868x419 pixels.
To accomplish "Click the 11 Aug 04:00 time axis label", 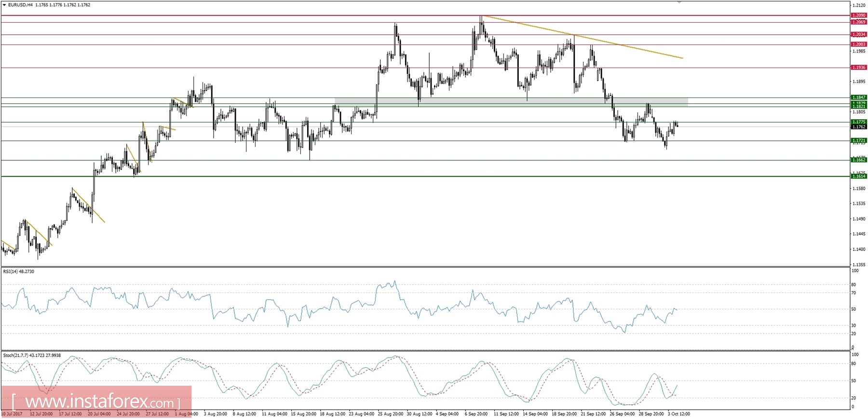I will tap(274, 414).
